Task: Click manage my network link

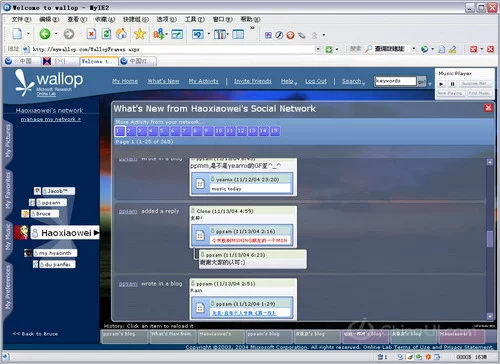Action: (51, 119)
